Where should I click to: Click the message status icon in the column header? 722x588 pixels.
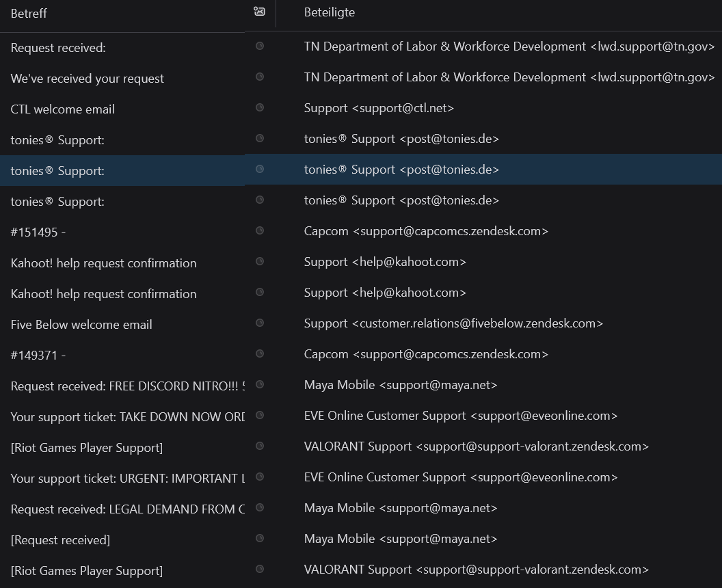point(260,12)
